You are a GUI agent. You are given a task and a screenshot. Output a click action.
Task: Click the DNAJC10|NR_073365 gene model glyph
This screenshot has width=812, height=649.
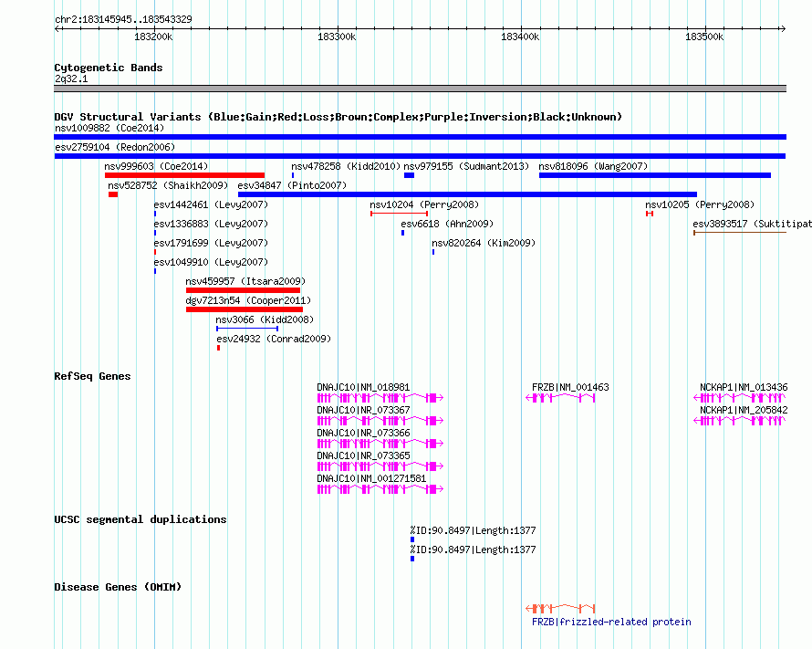click(380, 466)
